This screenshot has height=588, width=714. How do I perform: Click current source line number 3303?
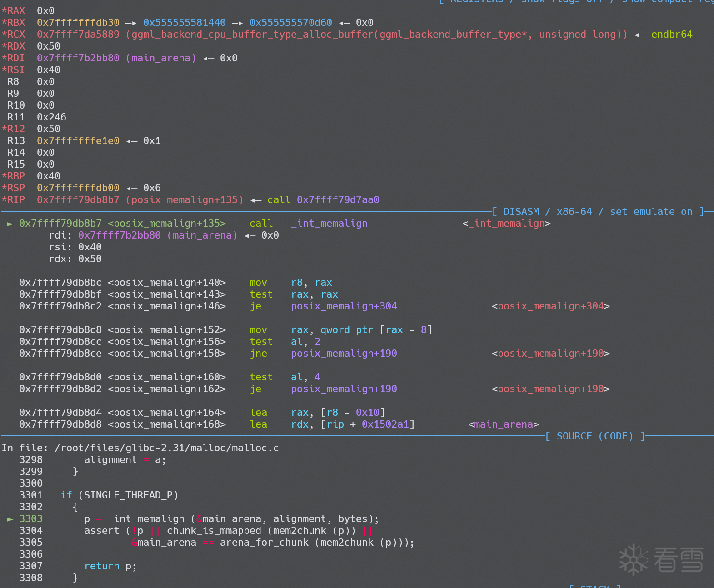coord(31,518)
